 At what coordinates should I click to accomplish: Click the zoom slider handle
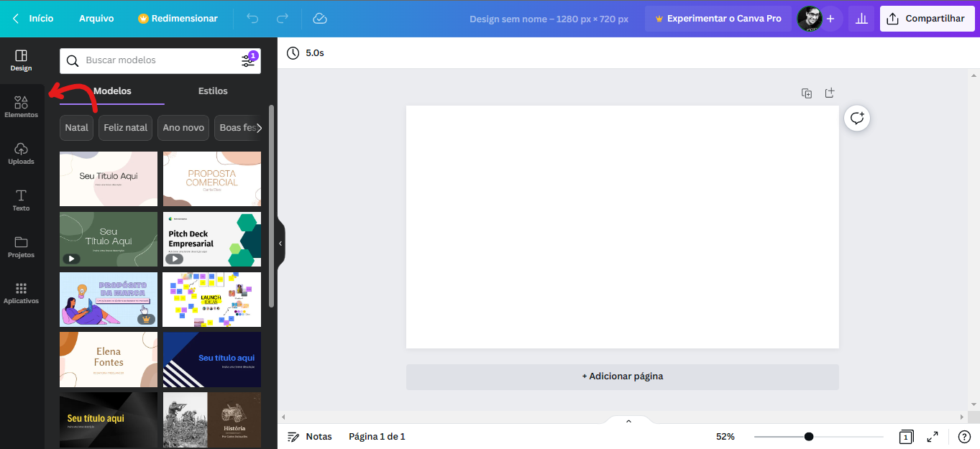(x=809, y=437)
